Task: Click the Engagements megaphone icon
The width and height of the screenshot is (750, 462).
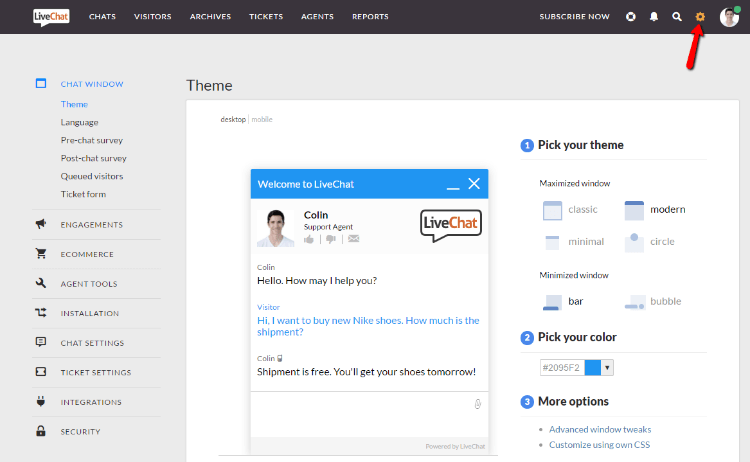Action: (41, 224)
